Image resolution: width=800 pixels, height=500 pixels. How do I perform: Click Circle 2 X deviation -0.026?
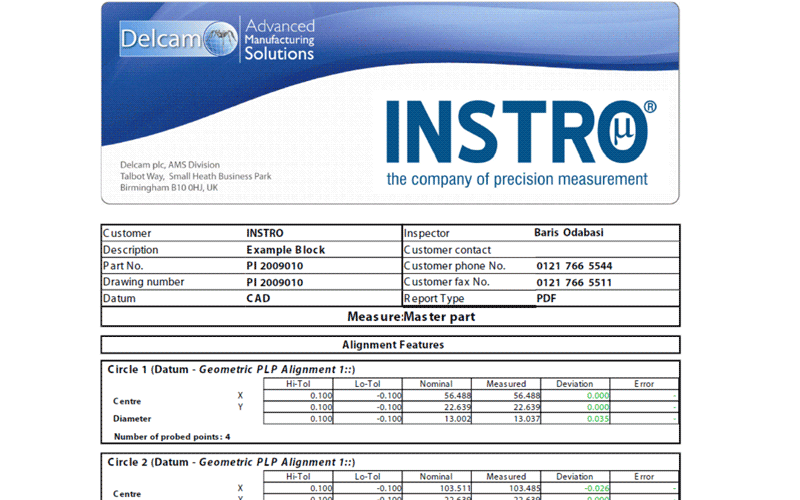pyautogui.click(x=596, y=488)
